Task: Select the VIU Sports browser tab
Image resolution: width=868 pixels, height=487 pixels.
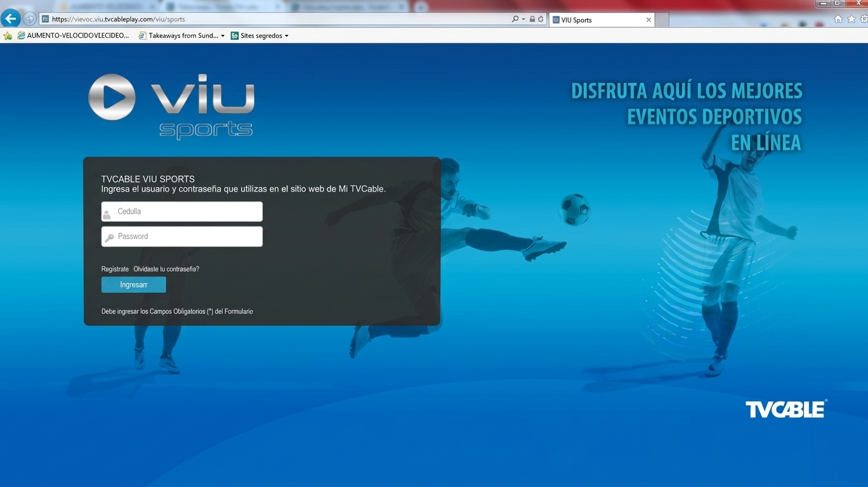Action: (602, 20)
